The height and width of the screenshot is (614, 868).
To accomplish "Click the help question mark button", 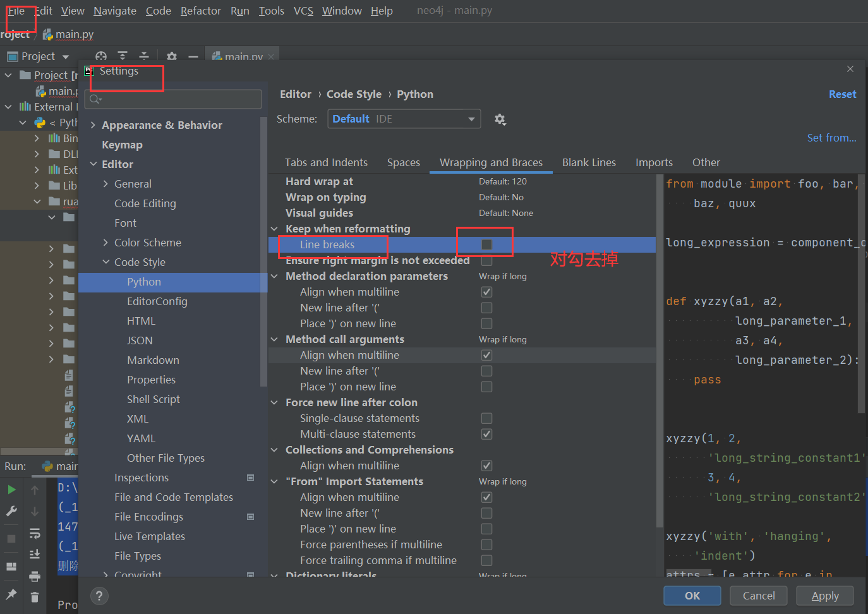I will (x=99, y=596).
